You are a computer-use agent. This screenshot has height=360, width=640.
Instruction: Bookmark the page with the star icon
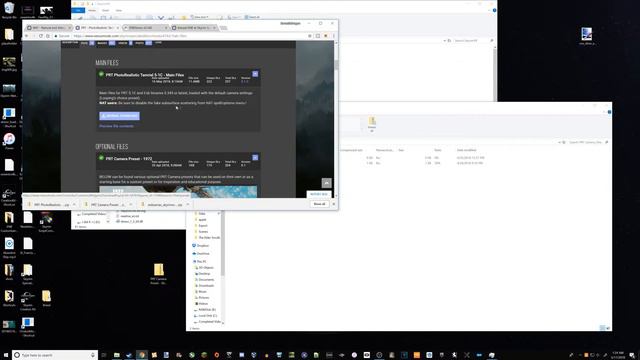tap(310, 36)
